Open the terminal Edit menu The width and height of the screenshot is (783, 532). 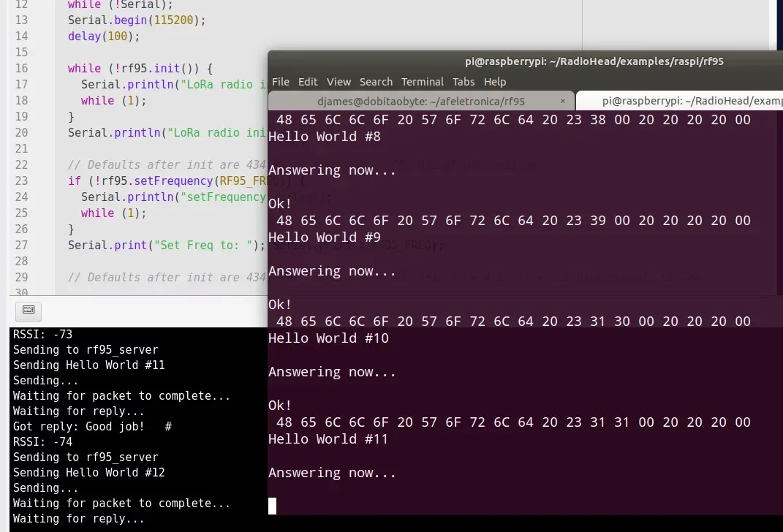pos(308,81)
